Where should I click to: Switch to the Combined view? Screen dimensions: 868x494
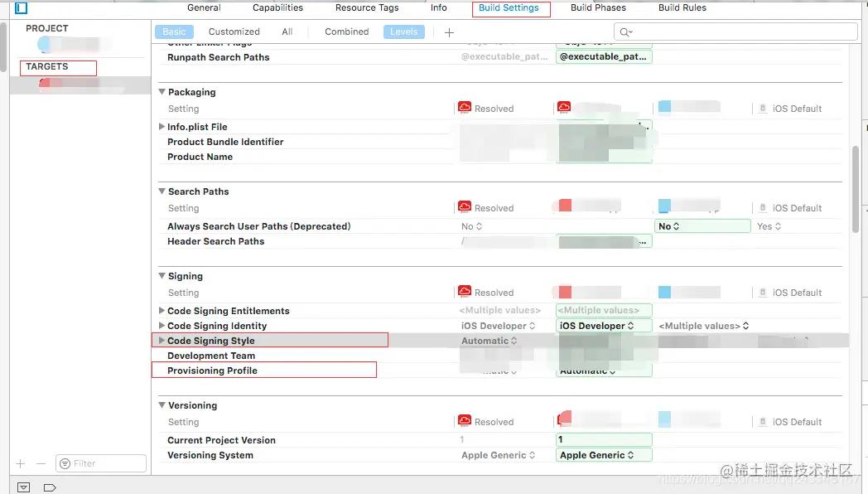[346, 31]
